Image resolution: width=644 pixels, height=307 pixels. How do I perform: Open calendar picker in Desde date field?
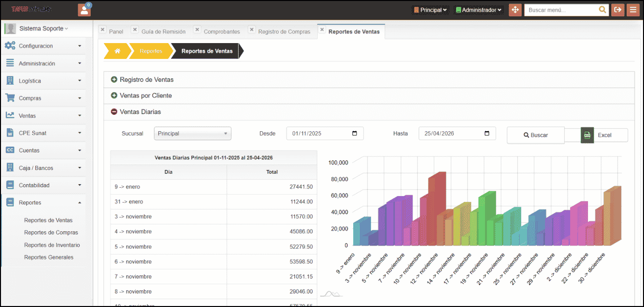tap(354, 133)
